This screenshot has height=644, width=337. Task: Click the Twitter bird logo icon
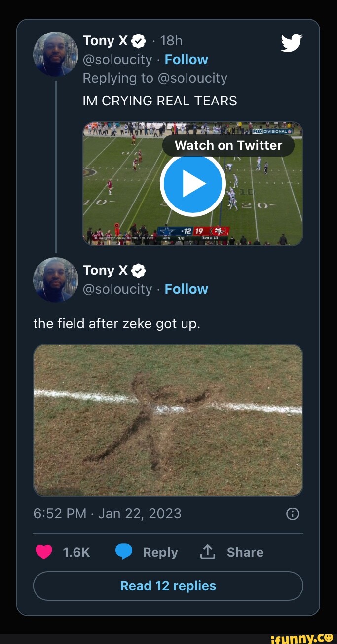click(291, 43)
